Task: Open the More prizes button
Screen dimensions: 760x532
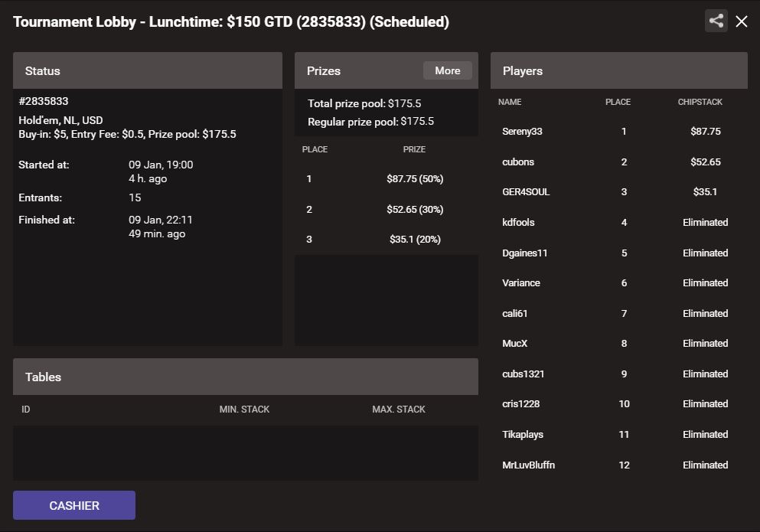Action: (x=448, y=70)
